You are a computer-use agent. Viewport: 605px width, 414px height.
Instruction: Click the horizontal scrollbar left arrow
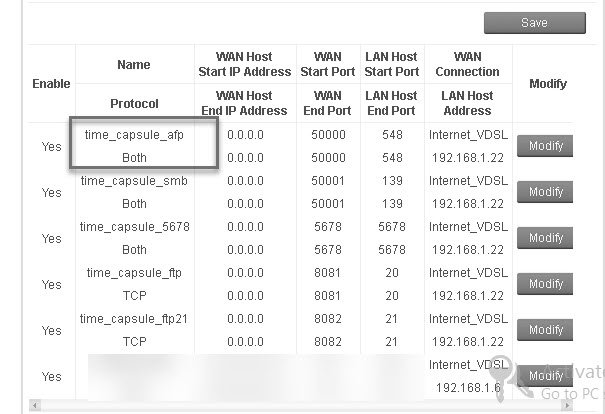pyautogui.click(x=35, y=405)
